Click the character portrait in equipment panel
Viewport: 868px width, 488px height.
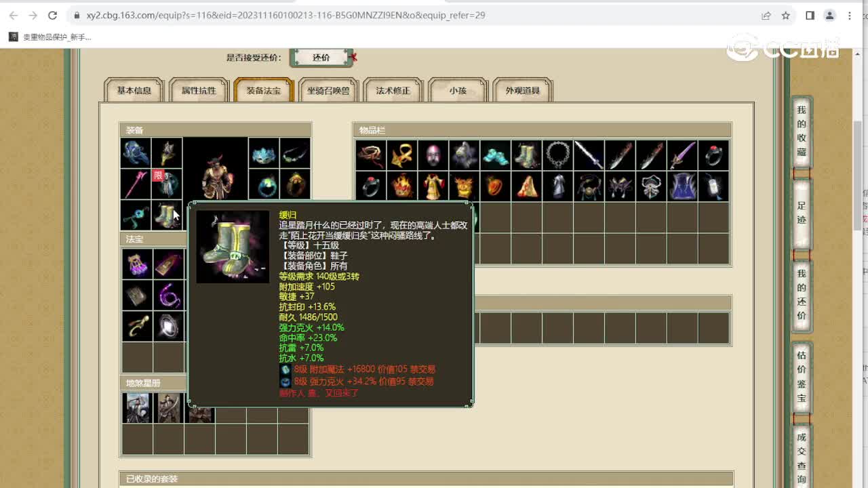pyautogui.click(x=216, y=169)
